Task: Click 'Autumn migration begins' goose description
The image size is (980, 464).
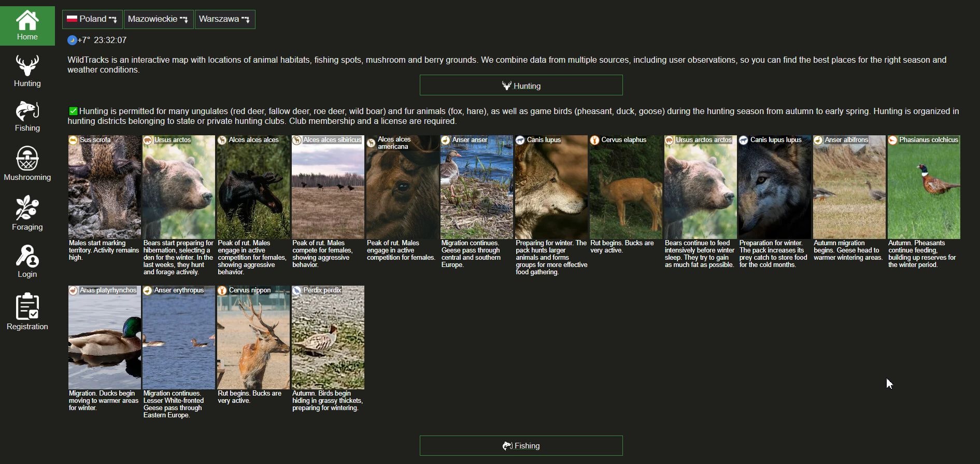Action: click(x=848, y=250)
